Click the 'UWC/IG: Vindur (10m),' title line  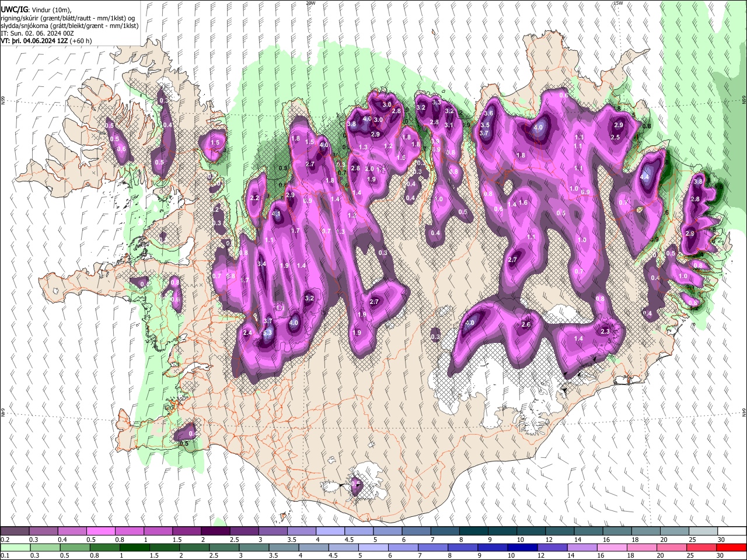click(x=36, y=10)
